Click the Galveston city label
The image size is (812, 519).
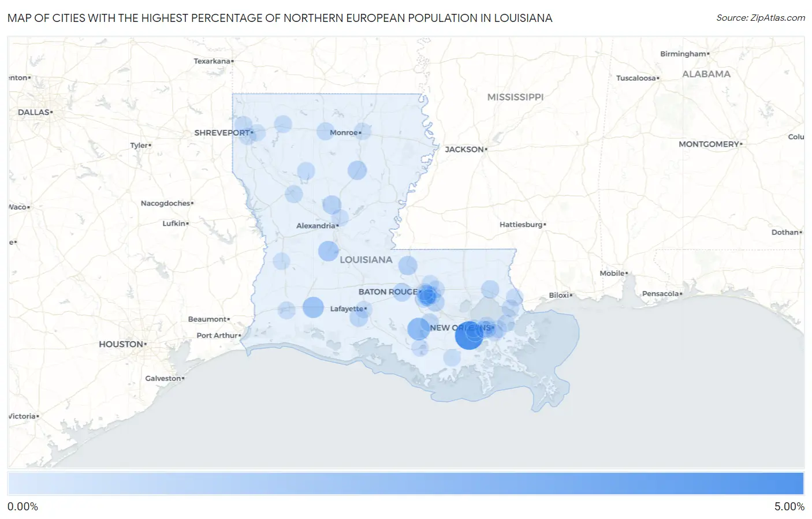pyautogui.click(x=163, y=379)
